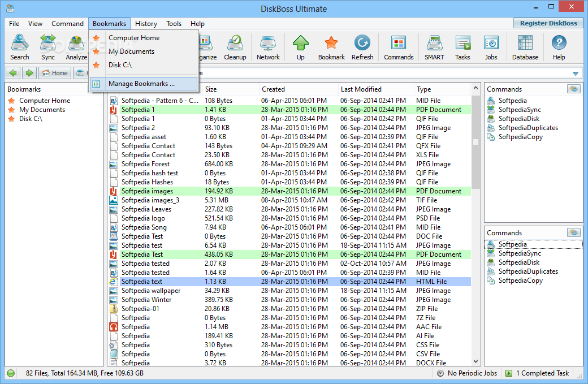The image size is (588, 384).
Task: Add a Bookmark with star toolbar icon
Action: click(x=331, y=48)
